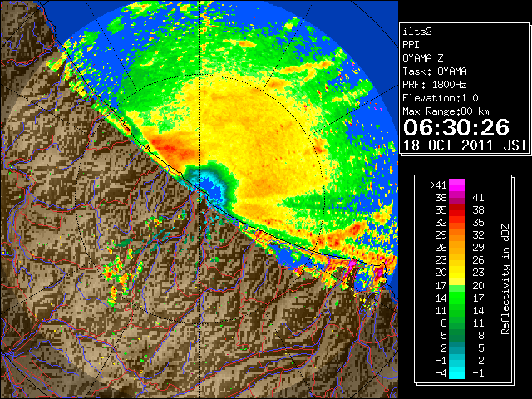This screenshot has width=532, height=399.
Task: Click the 'PRF: 1800Hz' text
Action: click(x=435, y=85)
